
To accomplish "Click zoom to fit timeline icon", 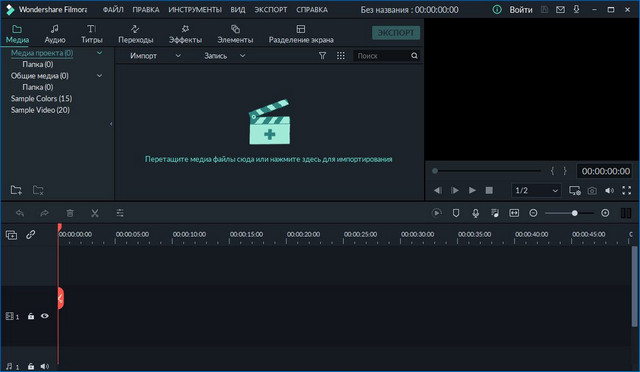I will pos(514,213).
